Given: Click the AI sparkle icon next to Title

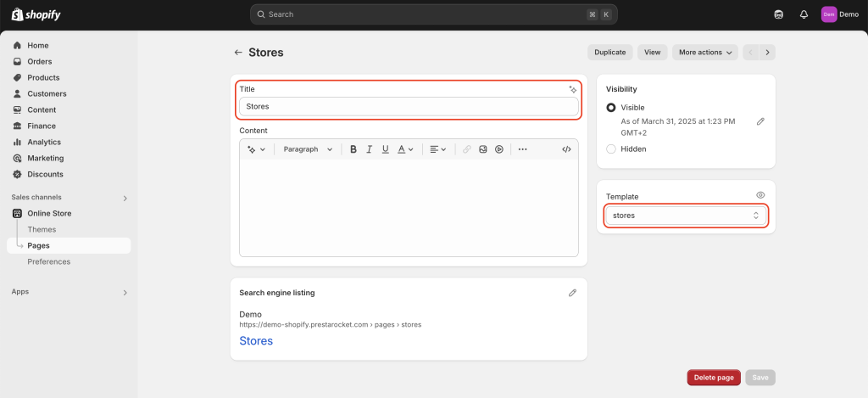Looking at the screenshot, I should pyautogui.click(x=573, y=89).
